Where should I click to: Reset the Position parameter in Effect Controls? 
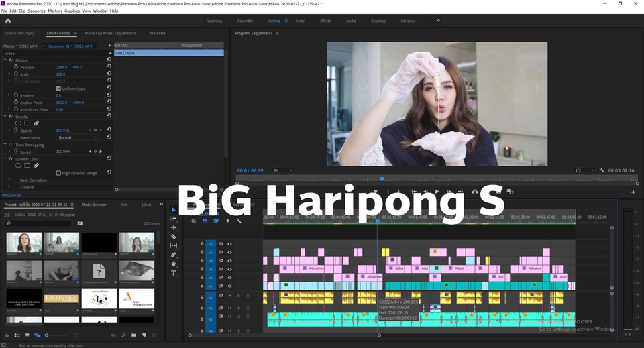pos(109,67)
